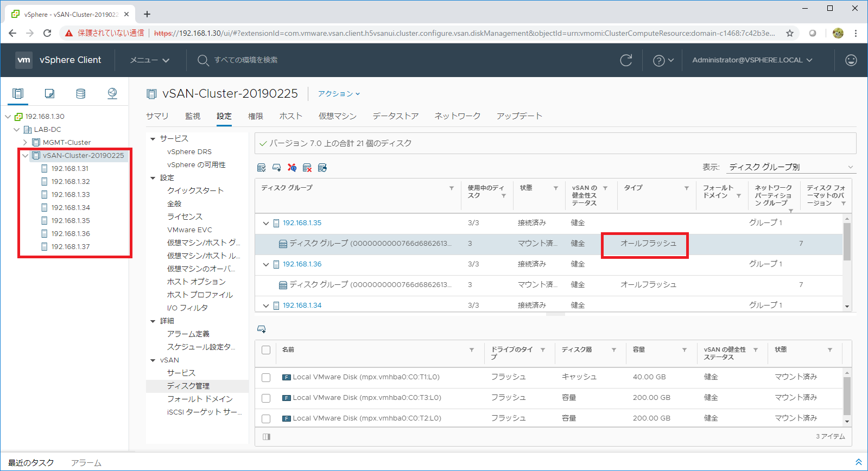Toggle the select-all checkbox in disk table header

tap(266, 350)
